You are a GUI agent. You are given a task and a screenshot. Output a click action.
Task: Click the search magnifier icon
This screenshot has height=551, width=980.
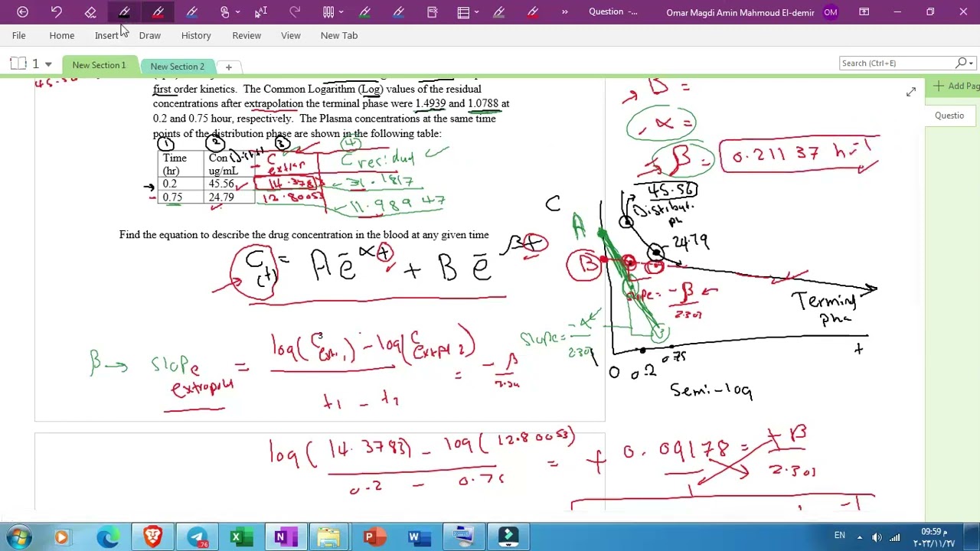[961, 63]
